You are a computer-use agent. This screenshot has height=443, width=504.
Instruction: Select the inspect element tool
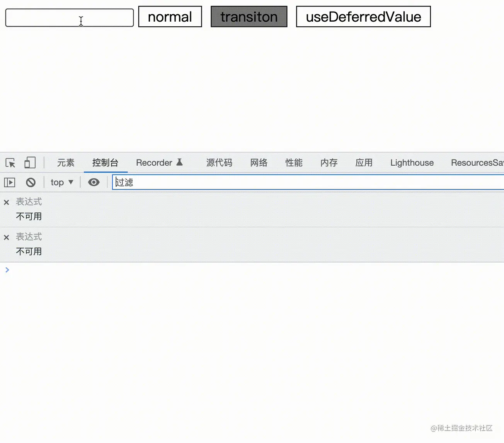click(x=10, y=163)
